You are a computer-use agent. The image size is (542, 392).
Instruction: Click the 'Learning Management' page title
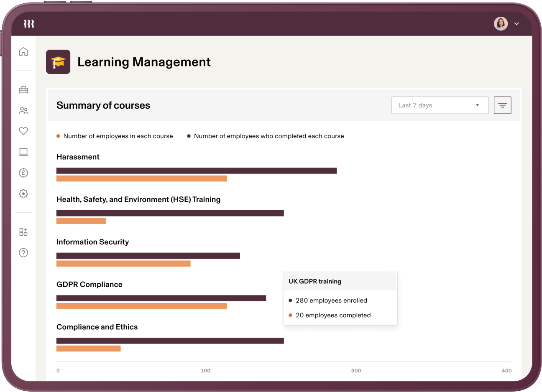pos(144,62)
